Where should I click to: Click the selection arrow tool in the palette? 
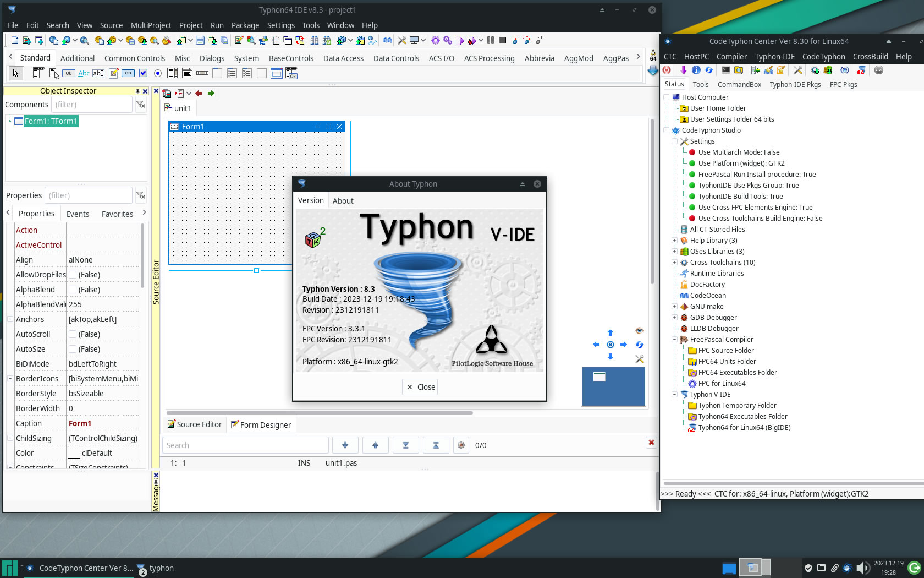click(15, 73)
